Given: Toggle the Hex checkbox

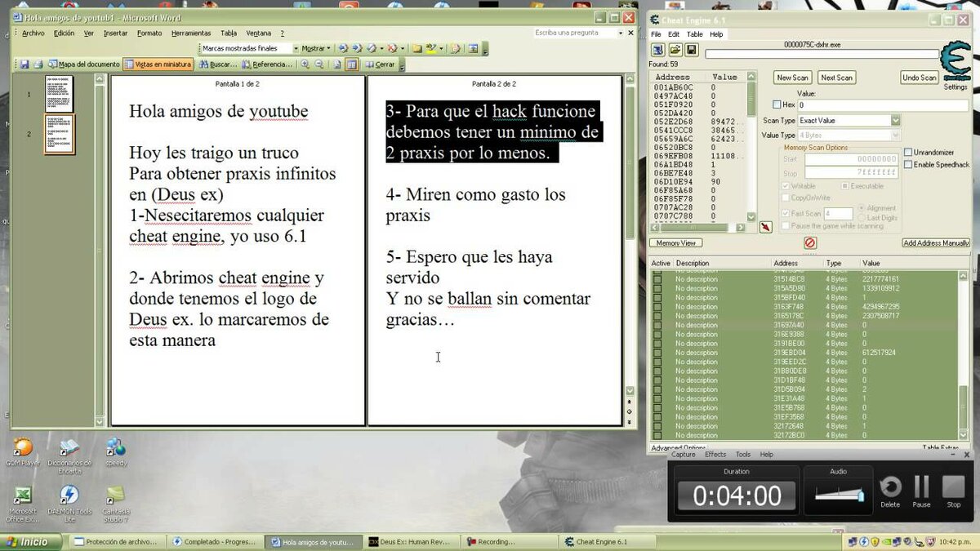Looking at the screenshot, I should (777, 104).
